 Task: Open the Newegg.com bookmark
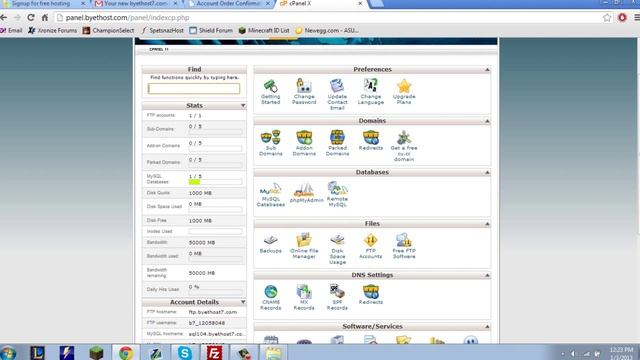[x=327, y=31]
